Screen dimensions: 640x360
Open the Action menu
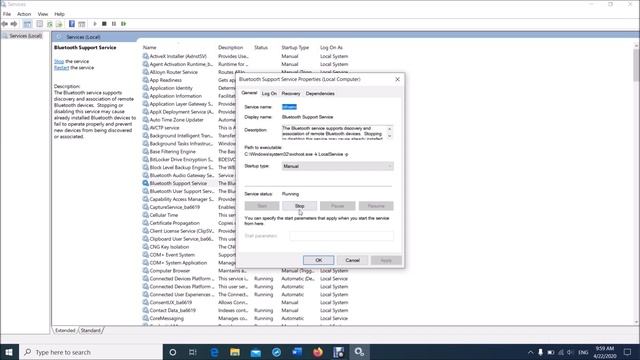24,14
